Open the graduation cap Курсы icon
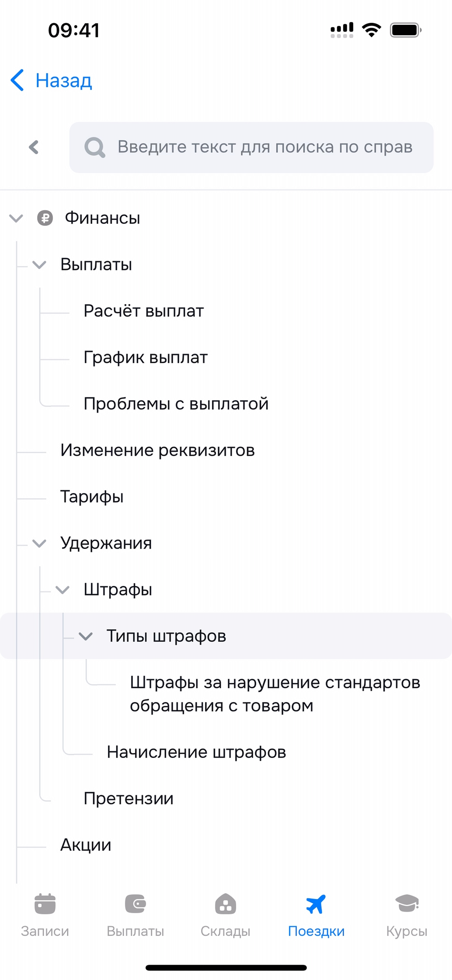452x980 pixels. [406, 904]
